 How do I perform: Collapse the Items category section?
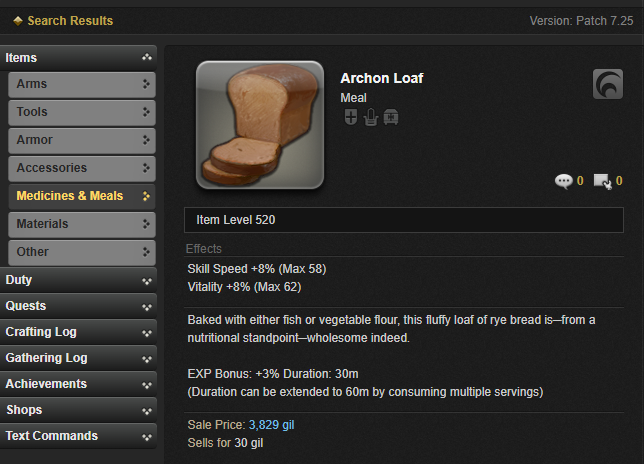(x=78, y=58)
